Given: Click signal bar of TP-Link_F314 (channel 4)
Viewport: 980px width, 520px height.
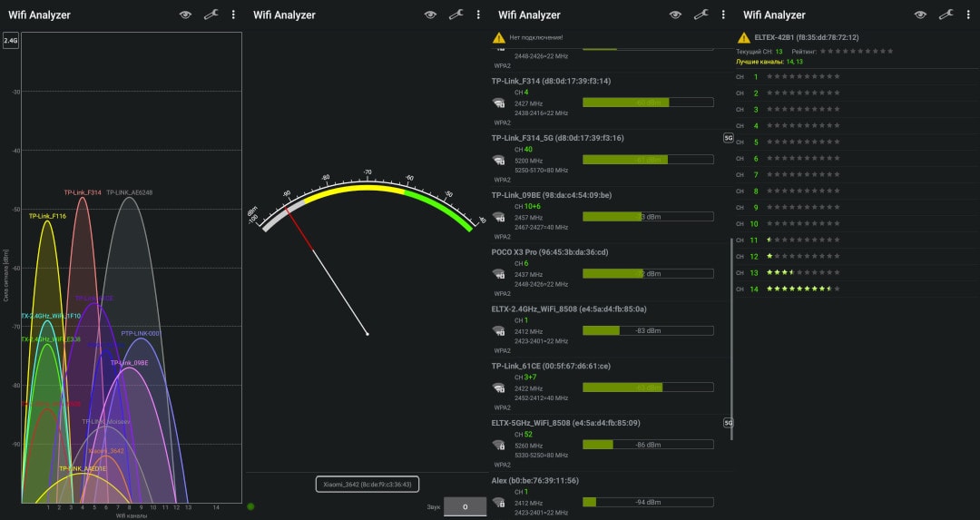Looking at the screenshot, I should coord(648,103).
